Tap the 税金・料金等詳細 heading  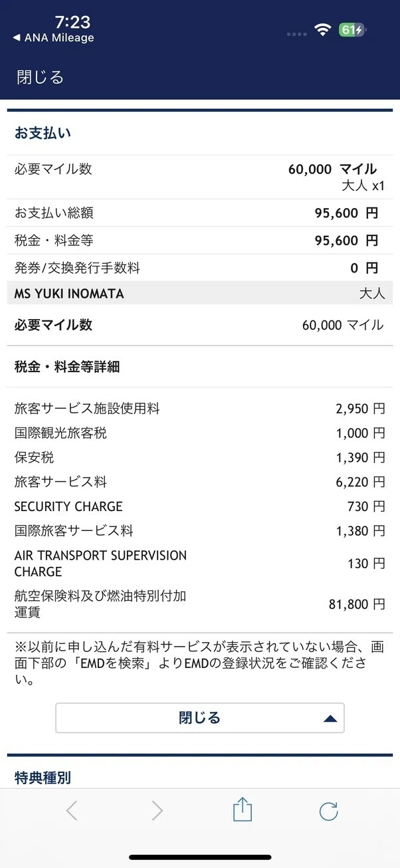tap(67, 366)
